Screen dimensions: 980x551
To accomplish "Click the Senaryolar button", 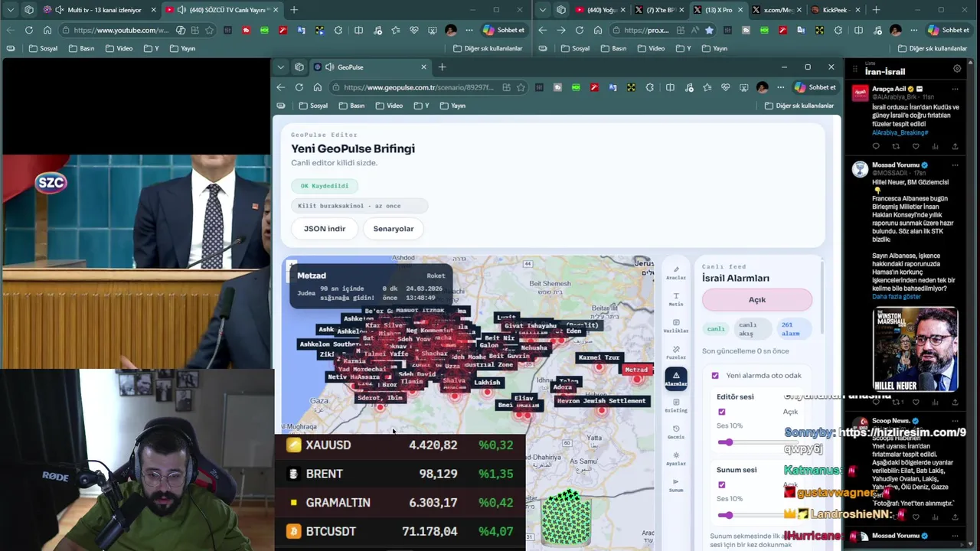I will pyautogui.click(x=394, y=229).
